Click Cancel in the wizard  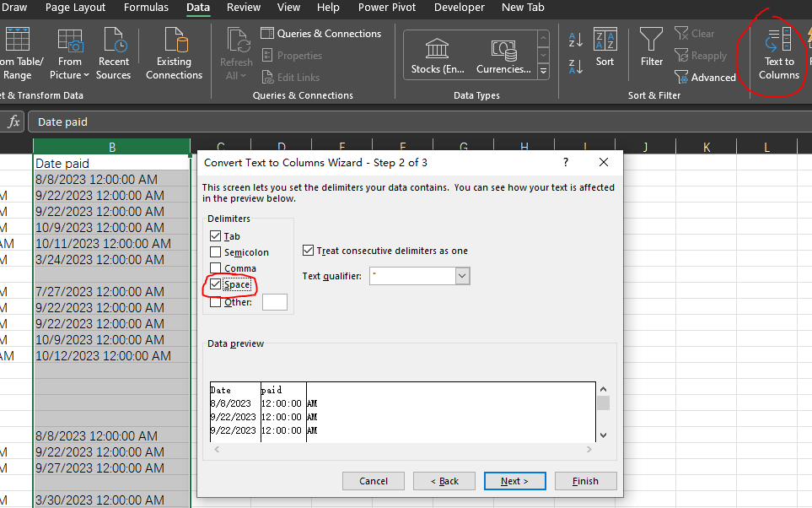click(x=373, y=481)
